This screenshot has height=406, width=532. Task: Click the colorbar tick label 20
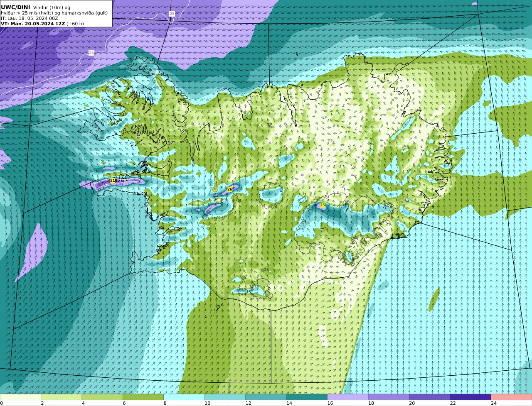coord(412,403)
